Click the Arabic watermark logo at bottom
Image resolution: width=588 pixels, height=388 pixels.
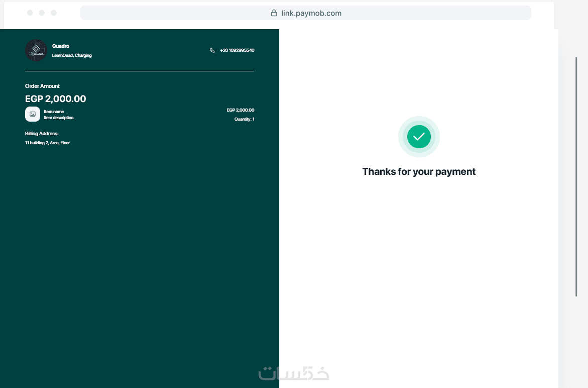(x=294, y=373)
